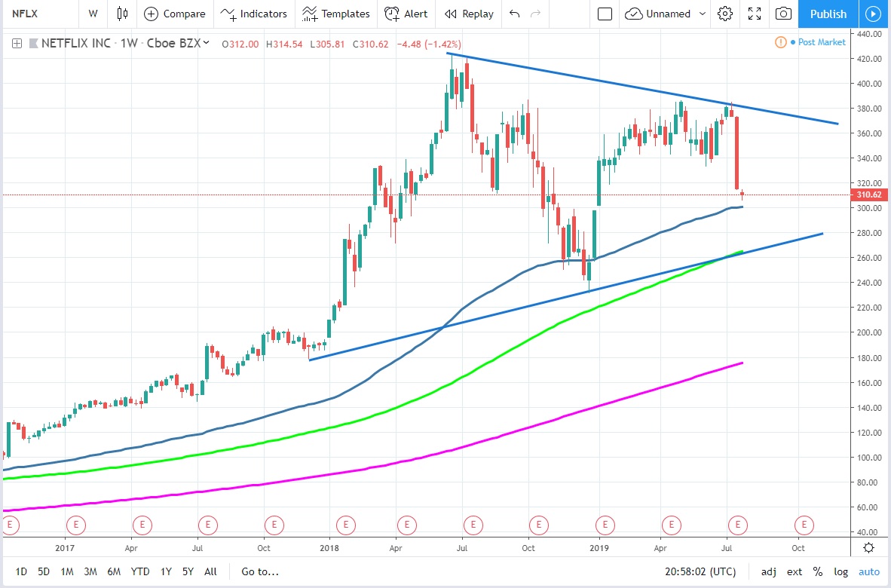Toggle auto scale mode
891x588 pixels.
click(869, 571)
